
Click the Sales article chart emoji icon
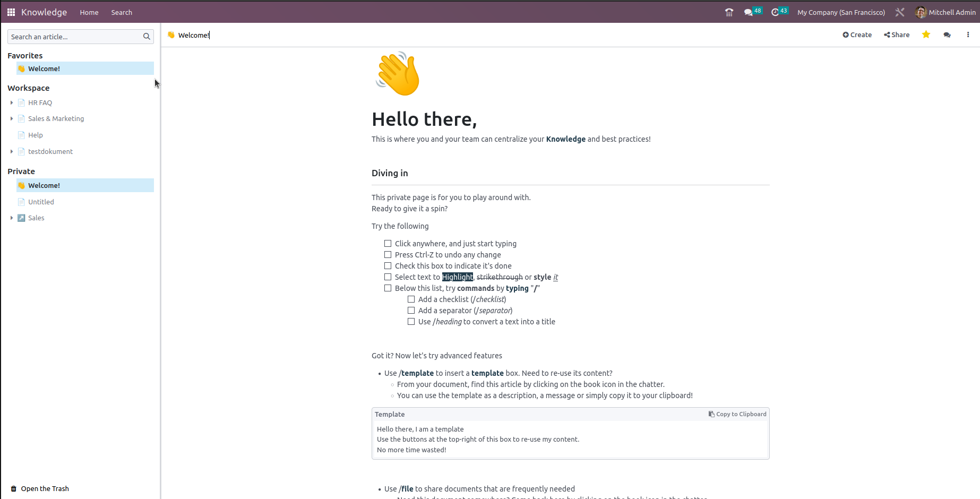click(21, 218)
